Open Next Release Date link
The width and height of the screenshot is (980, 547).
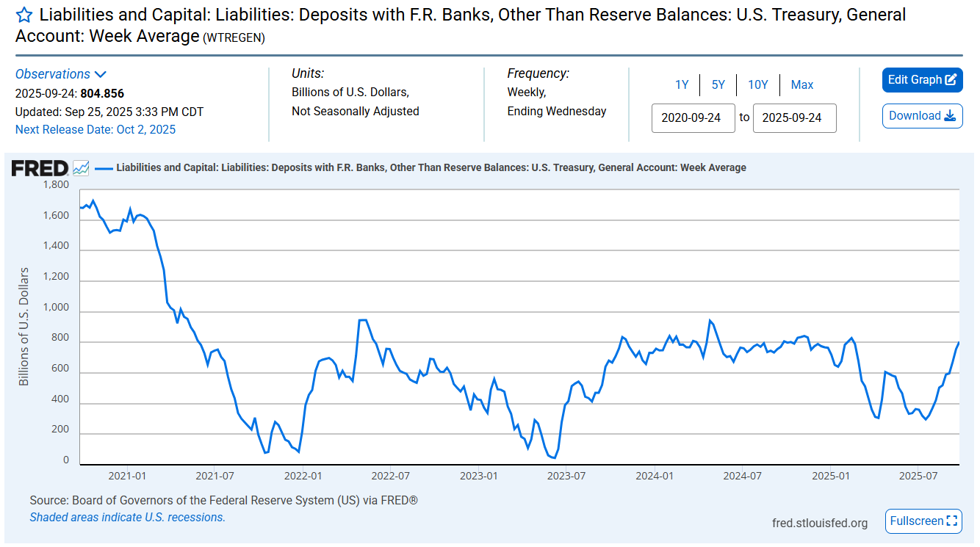pos(96,130)
